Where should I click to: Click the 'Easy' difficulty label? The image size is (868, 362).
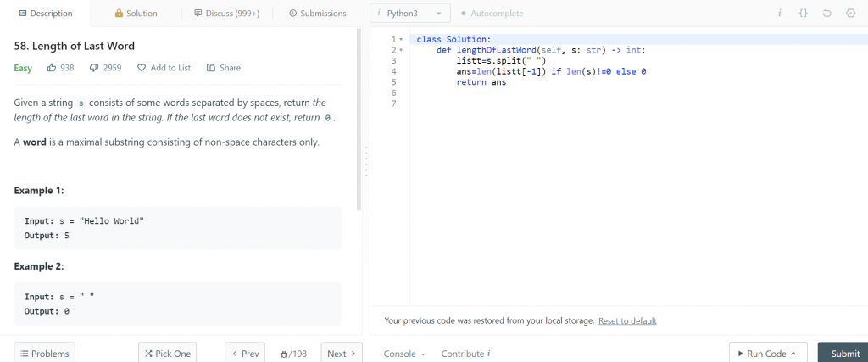[x=23, y=68]
